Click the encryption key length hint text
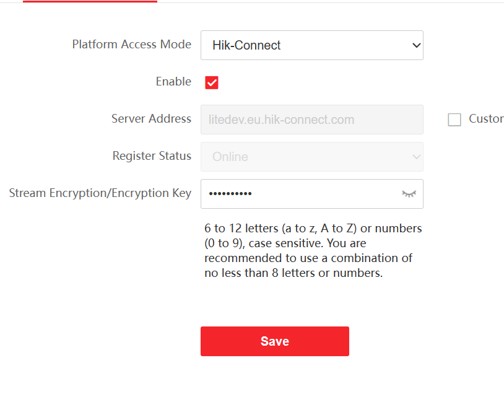This screenshot has width=504, height=420. point(313,250)
